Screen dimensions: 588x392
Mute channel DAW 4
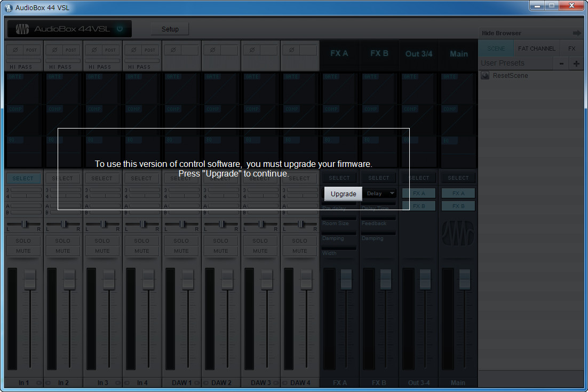tap(300, 251)
